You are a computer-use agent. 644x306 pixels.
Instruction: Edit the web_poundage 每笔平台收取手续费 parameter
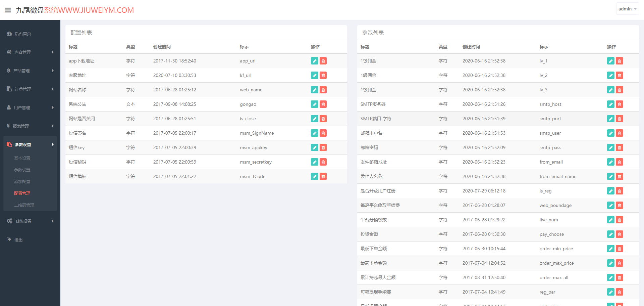[x=611, y=205]
